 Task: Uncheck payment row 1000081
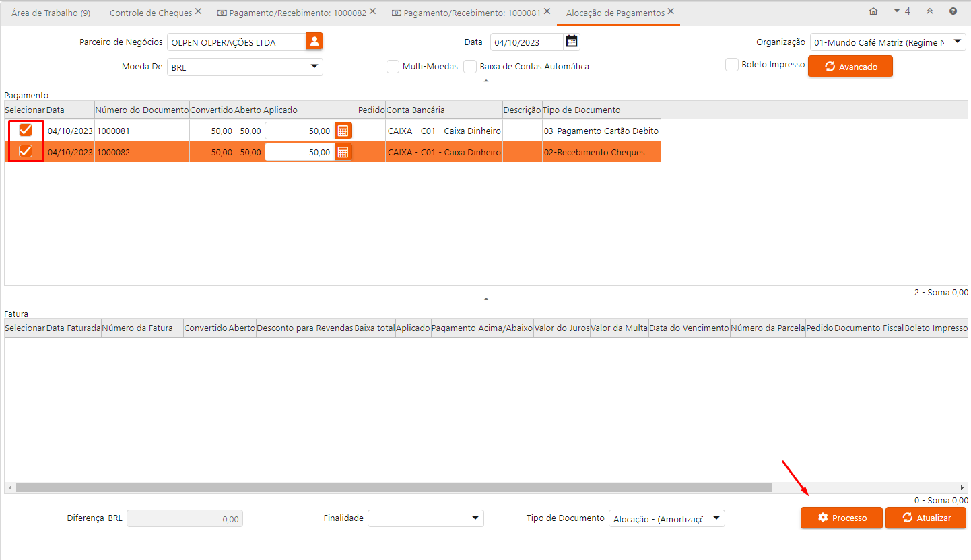pos(26,130)
